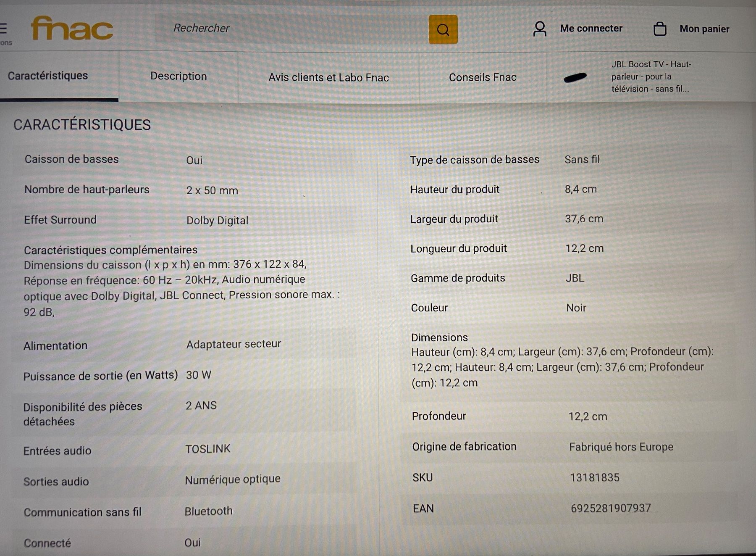The image size is (756, 556).
Task: Click the Adaptateur secteur value
Action: click(x=234, y=344)
